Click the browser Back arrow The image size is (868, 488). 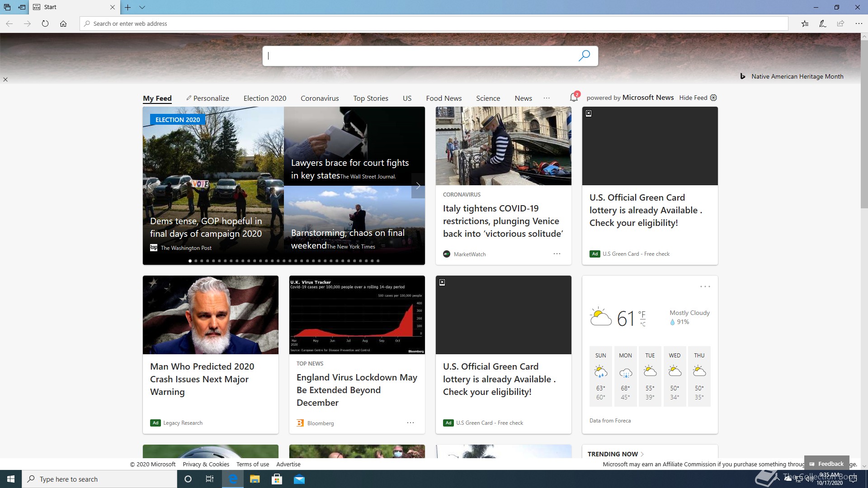(9, 23)
